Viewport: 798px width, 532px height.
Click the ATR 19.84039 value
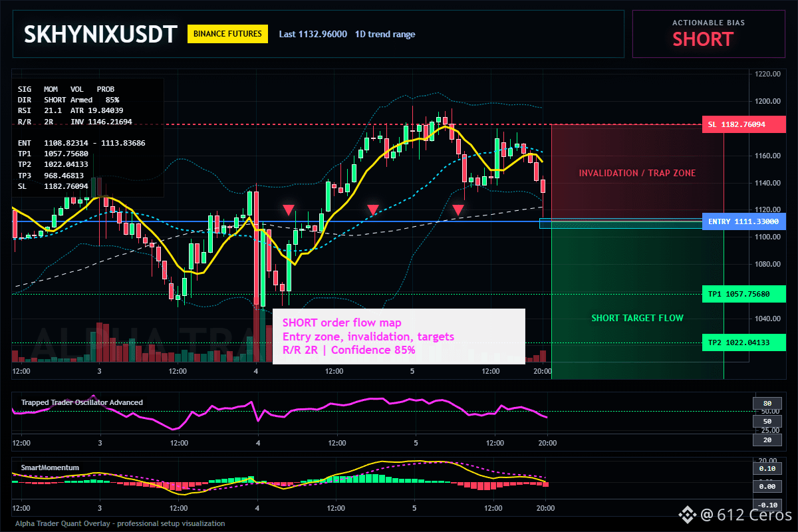point(97,110)
